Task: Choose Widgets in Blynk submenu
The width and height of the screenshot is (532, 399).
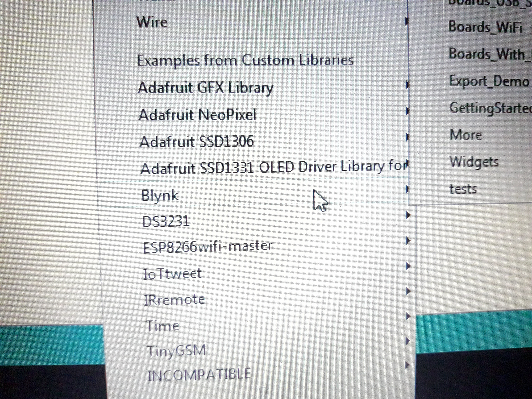Action: tap(474, 162)
